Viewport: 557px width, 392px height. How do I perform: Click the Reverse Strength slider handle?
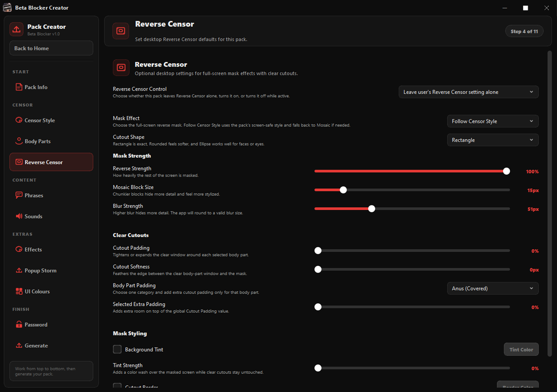506,171
